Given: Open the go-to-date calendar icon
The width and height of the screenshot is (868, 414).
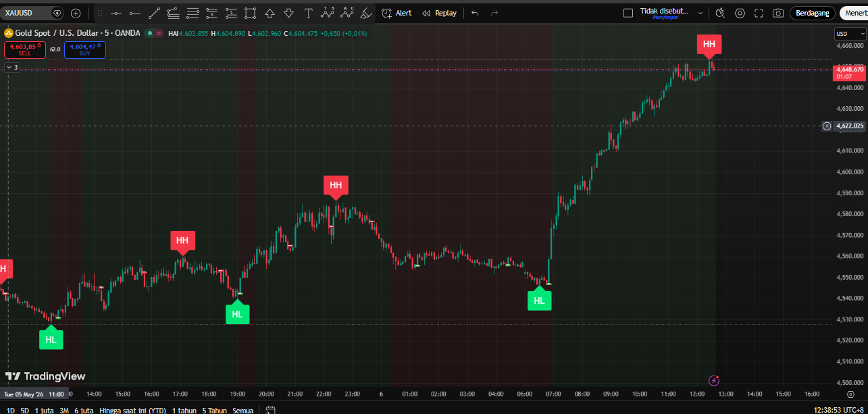Looking at the screenshot, I should (270, 410).
